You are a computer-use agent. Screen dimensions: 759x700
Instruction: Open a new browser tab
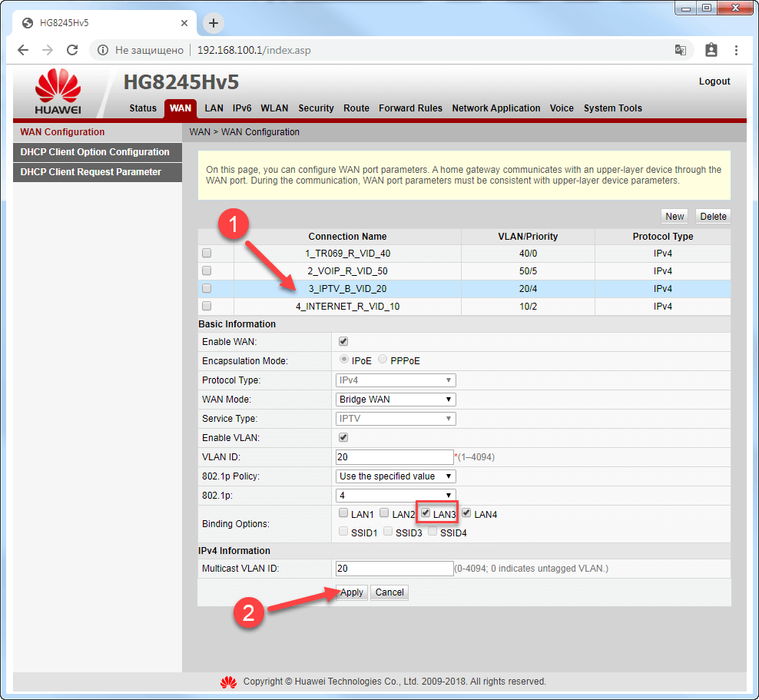click(x=214, y=23)
